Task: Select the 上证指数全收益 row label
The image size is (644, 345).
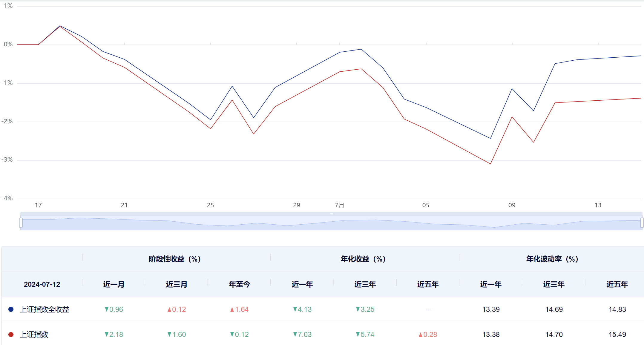Action: 45,309
